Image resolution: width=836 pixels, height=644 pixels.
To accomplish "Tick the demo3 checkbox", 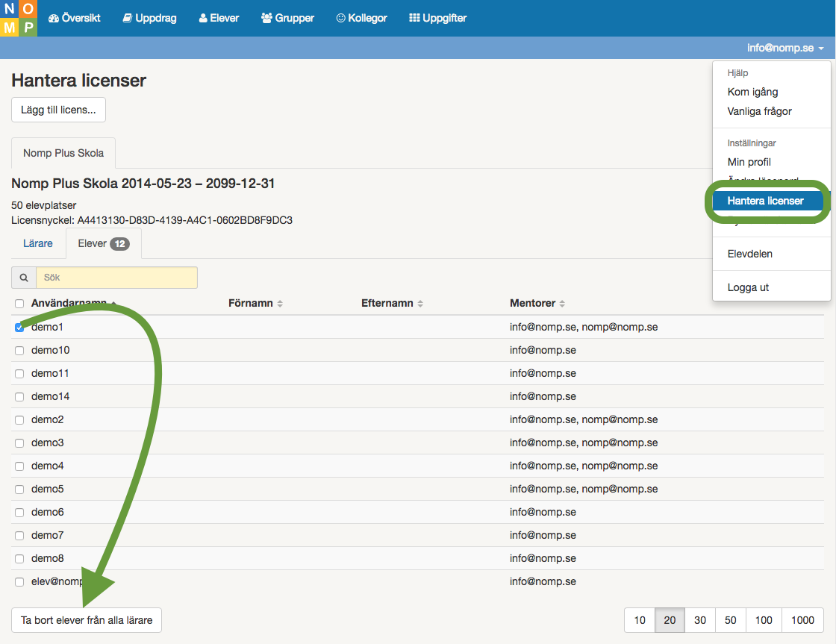I will [19, 443].
